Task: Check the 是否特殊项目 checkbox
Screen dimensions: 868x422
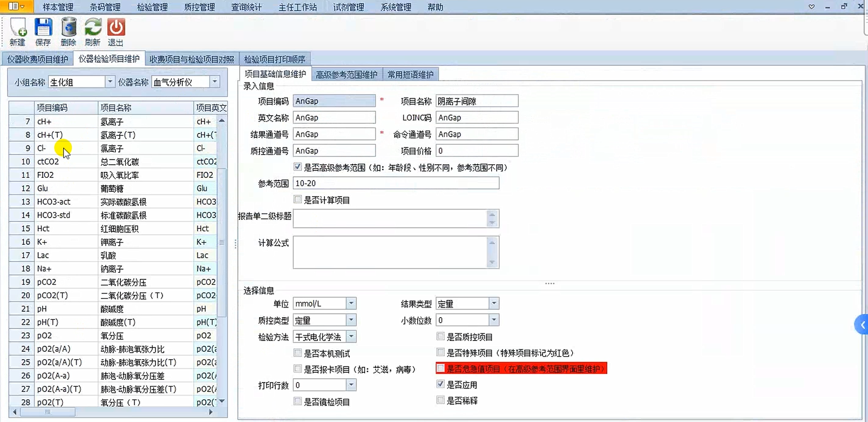Action: (440, 352)
